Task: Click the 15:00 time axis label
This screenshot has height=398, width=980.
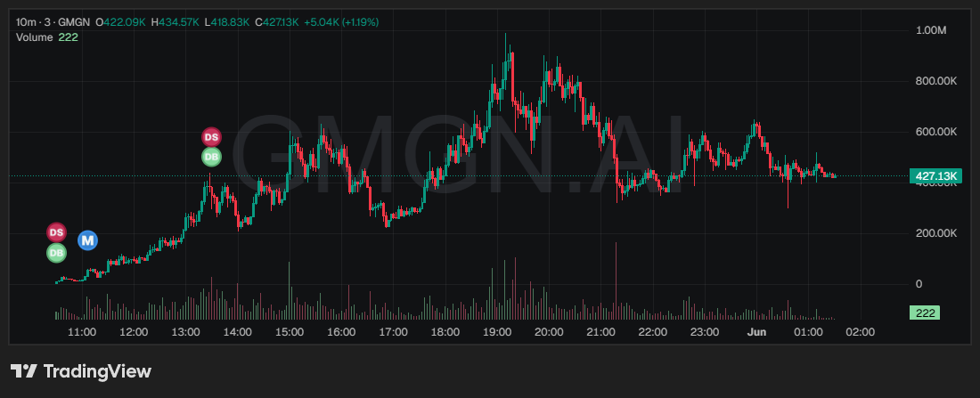Action: coord(290,332)
